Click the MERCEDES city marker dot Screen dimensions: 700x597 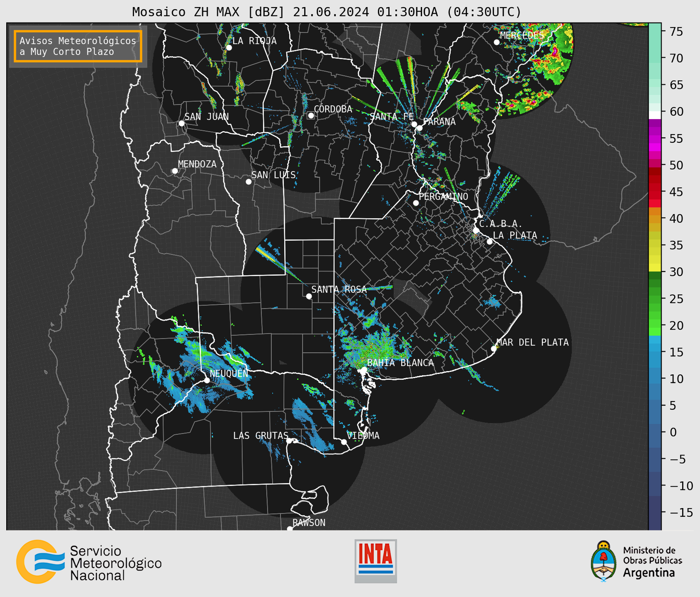tap(496, 42)
